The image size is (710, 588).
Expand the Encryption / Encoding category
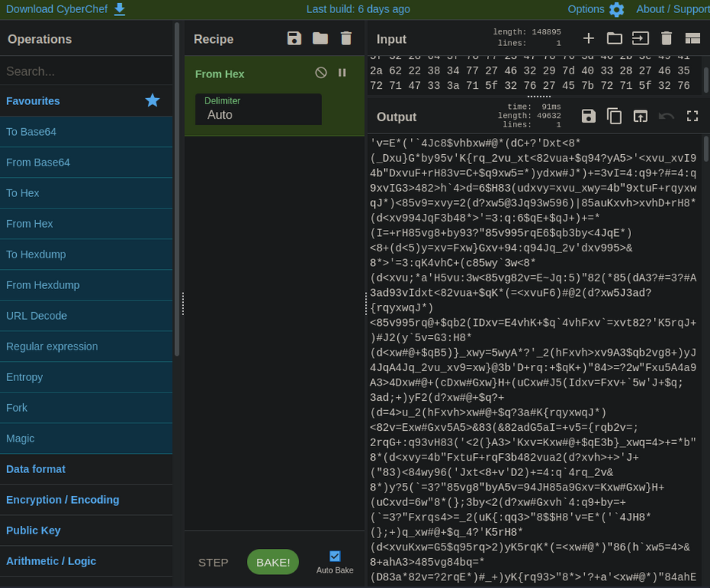pyautogui.click(x=63, y=499)
